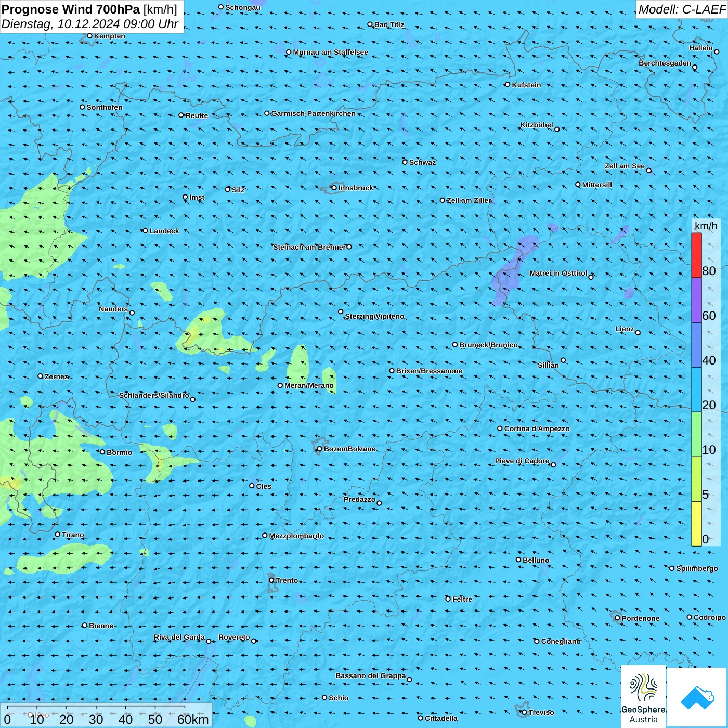Click the Conegliano label
The height and width of the screenshot is (728, 728).
point(561,641)
